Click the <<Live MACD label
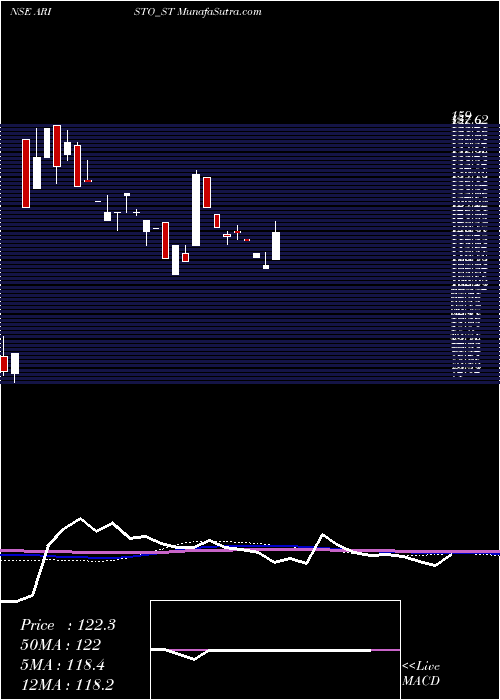 point(421,673)
